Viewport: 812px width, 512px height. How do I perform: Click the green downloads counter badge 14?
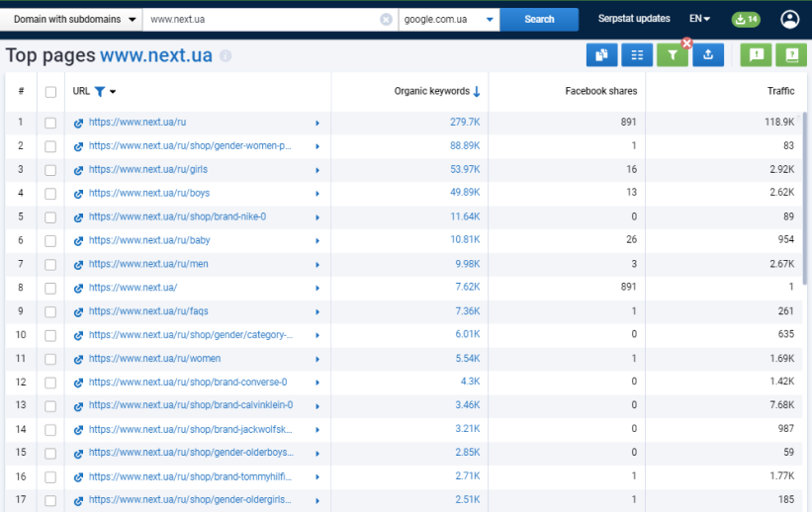[x=746, y=20]
